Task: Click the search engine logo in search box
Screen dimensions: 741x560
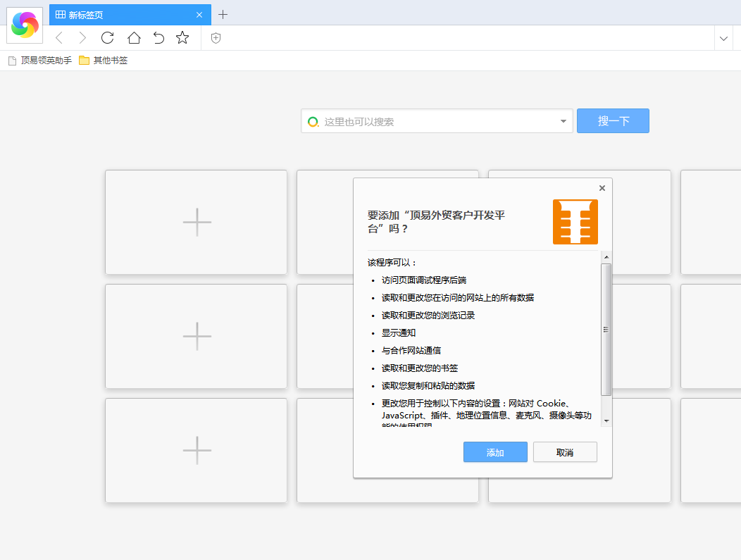Action: click(313, 122)
